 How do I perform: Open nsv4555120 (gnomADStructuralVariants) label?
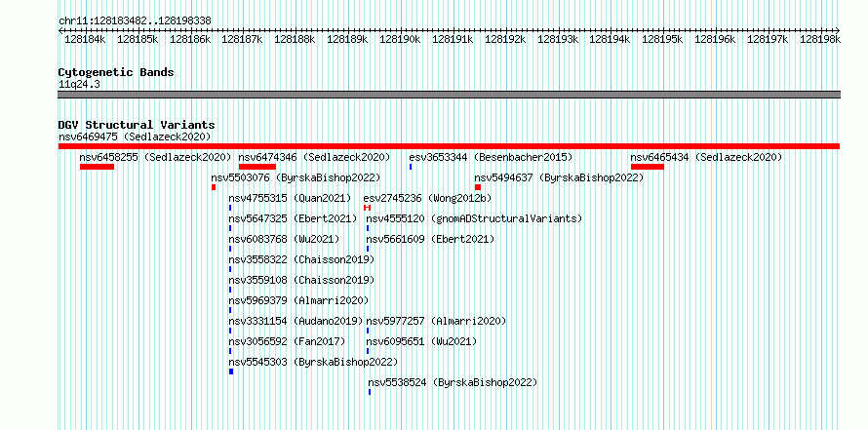point(474,218)
